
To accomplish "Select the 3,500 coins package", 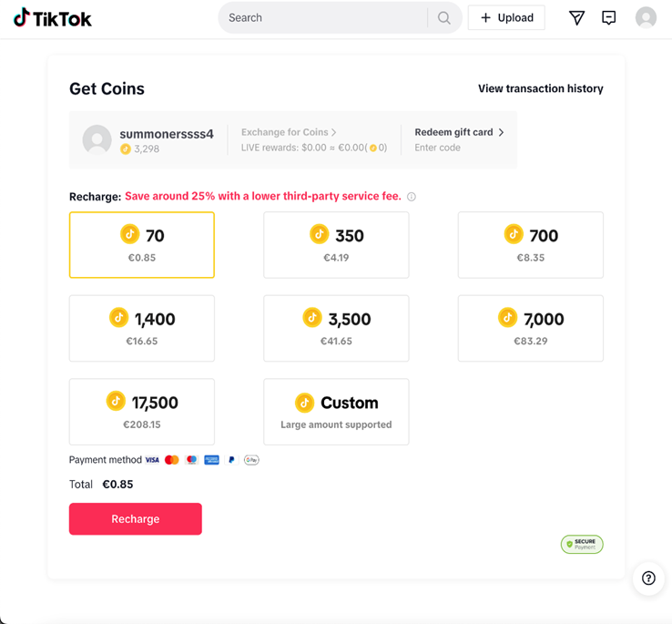I will pos(336,328).
